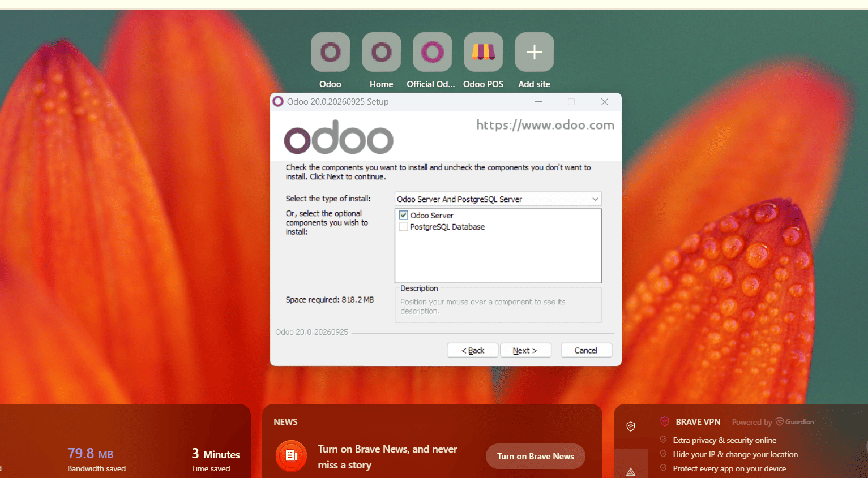Click the Odoo 20.0.20260925 version label at the bottom of the installer
This screenshot has height=478, width=868.
[312, 332]
